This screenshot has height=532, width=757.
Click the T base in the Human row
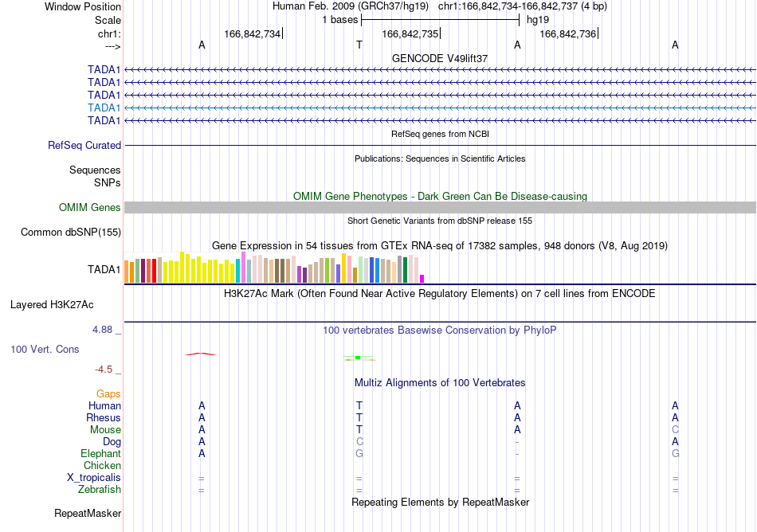coord(359,405)
